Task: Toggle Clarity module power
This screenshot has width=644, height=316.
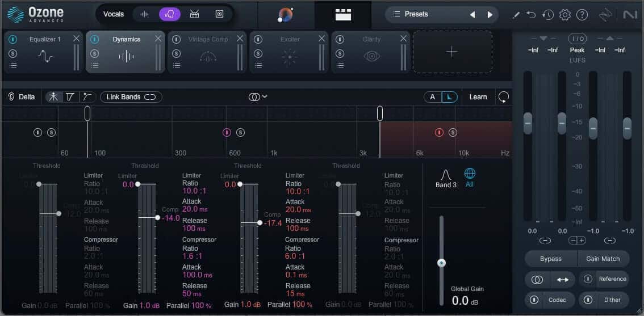Action: point(340,39)
